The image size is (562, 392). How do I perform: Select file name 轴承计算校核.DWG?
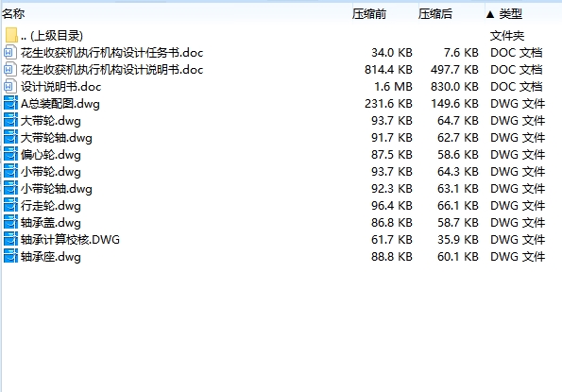[x=70, y=240]
